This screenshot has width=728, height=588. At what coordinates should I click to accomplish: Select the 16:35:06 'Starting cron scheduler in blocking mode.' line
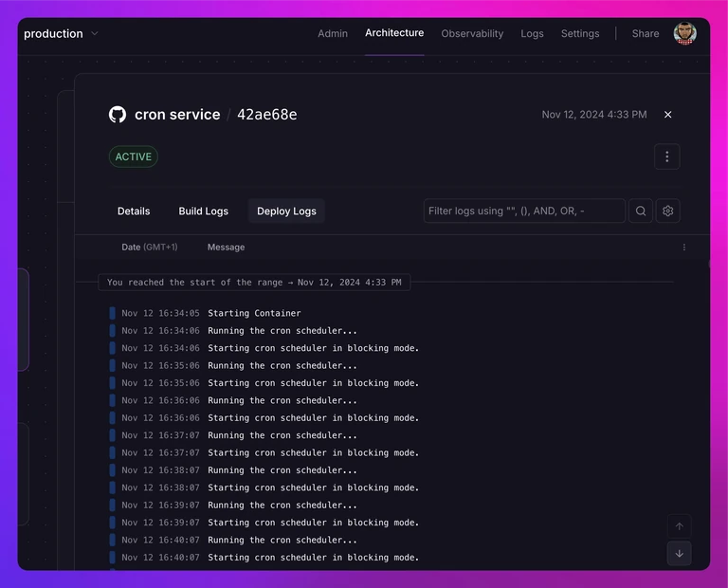pos(313,383)
